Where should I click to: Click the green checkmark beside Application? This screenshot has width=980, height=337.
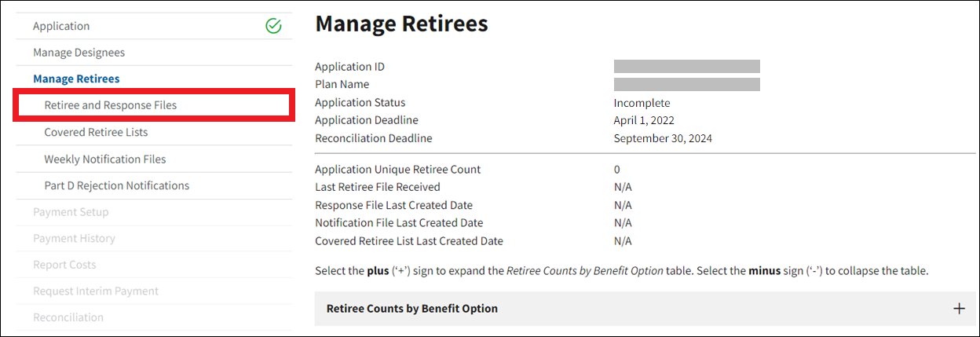273,26
